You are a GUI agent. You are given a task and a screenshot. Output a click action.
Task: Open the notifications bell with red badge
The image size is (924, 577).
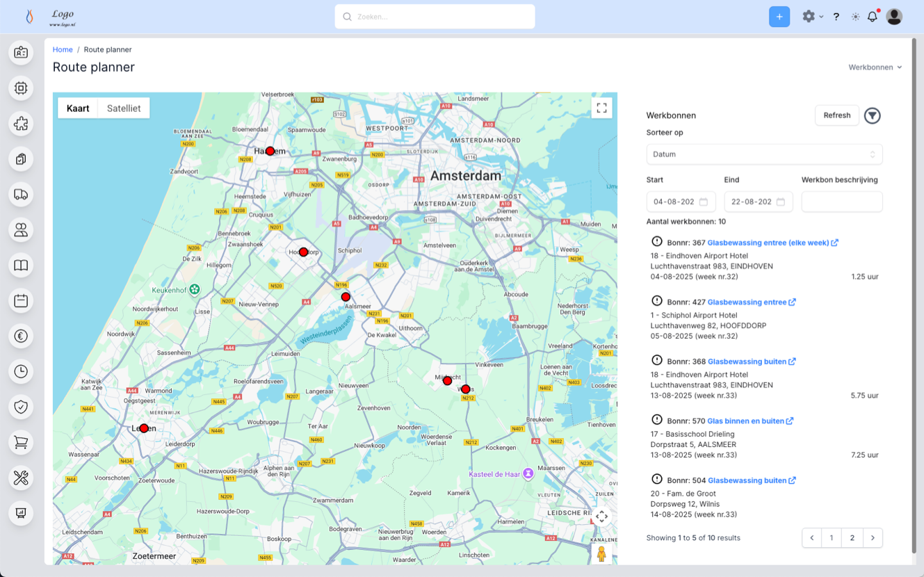(x=873, y=16)
